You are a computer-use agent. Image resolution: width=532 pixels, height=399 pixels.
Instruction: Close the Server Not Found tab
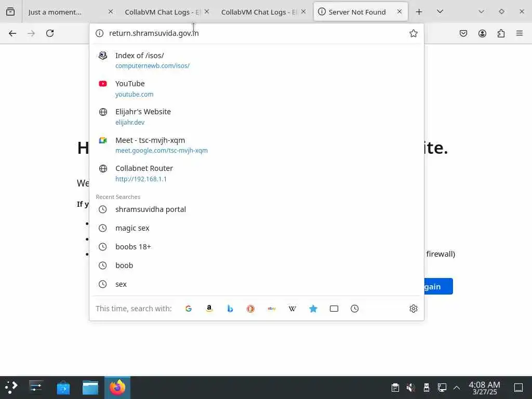[400, 12]
